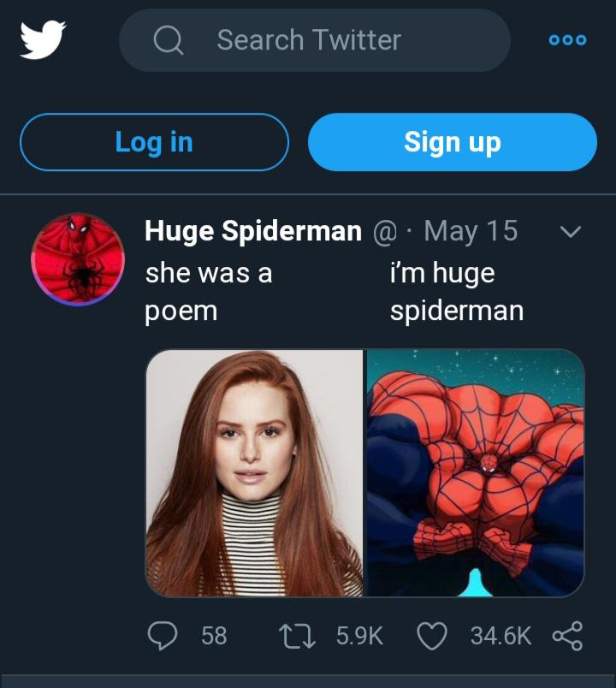The width and height of the screenshot is (616, 688).
Task: Like the tweet with the heart icon
Action: point(430,635)
